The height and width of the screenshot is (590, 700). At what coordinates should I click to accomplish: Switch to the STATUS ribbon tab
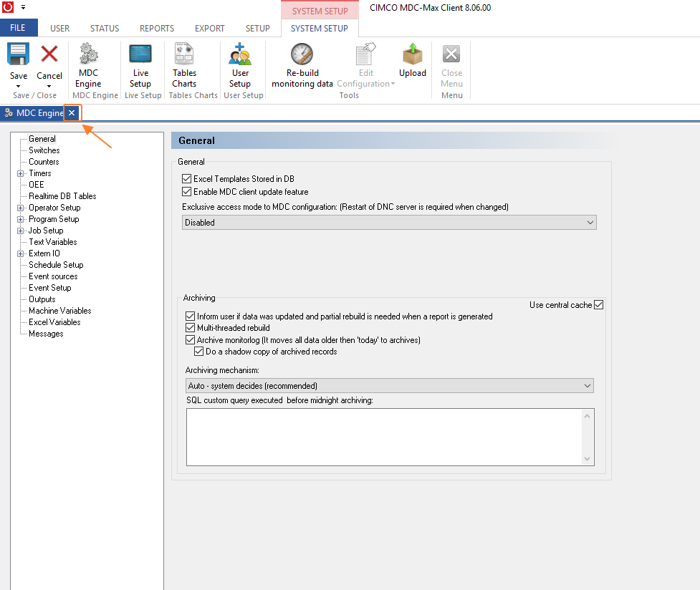click(x=105, y=28)
